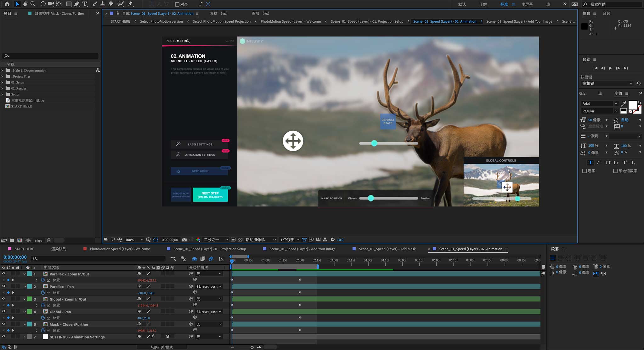Step to next frame in Preview
This screenshot has width=644, height=350.
click(618, 68)
